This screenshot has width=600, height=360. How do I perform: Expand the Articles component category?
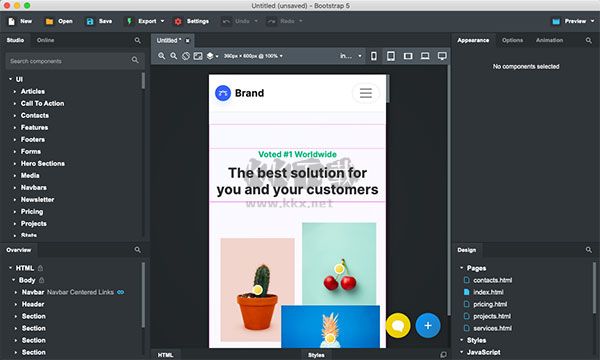click(x=15, y=91)
